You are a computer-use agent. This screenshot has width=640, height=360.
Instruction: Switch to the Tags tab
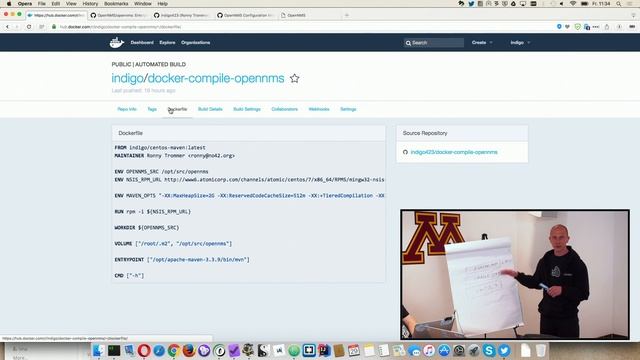[x=152, y=109]
